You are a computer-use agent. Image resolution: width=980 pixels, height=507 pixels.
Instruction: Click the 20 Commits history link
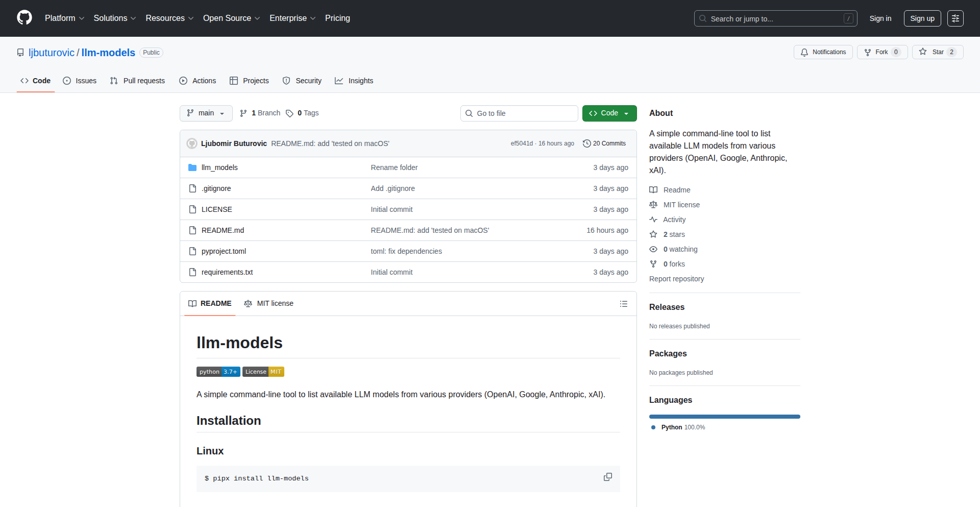(x=604, y=143)
